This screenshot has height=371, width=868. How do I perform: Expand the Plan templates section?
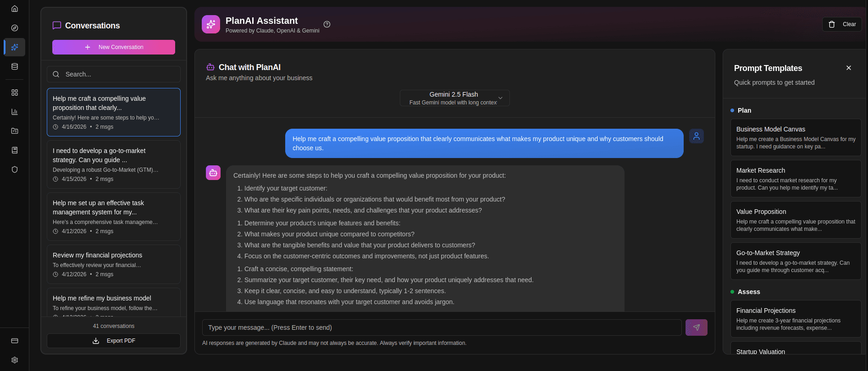click(743, 110)
